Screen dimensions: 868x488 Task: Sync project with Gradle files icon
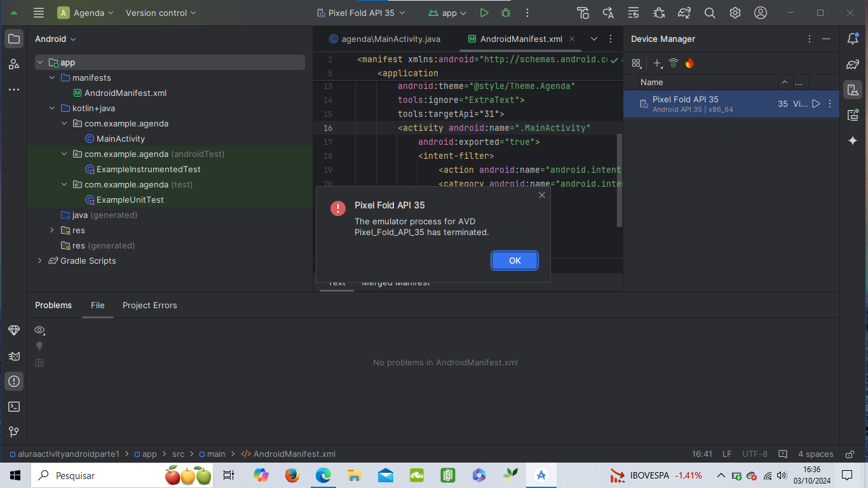pos(684,13)
